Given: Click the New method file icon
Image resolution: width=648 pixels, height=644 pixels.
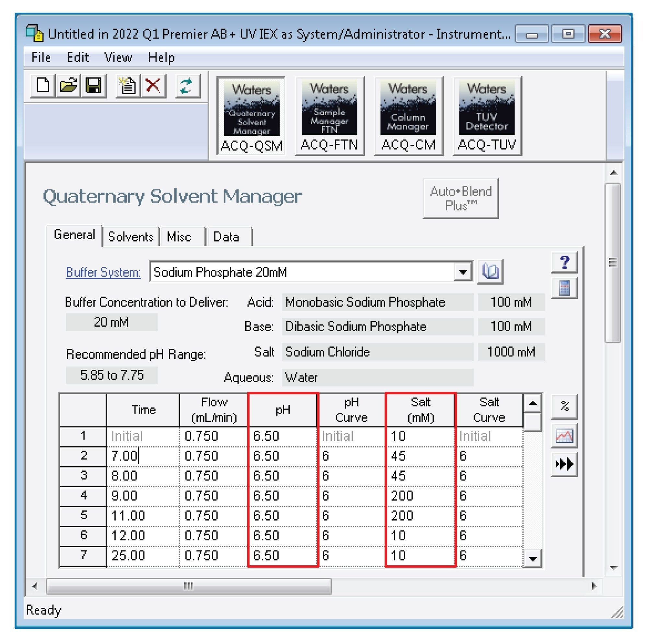Looking at the screenshot, I should point(42,86).
